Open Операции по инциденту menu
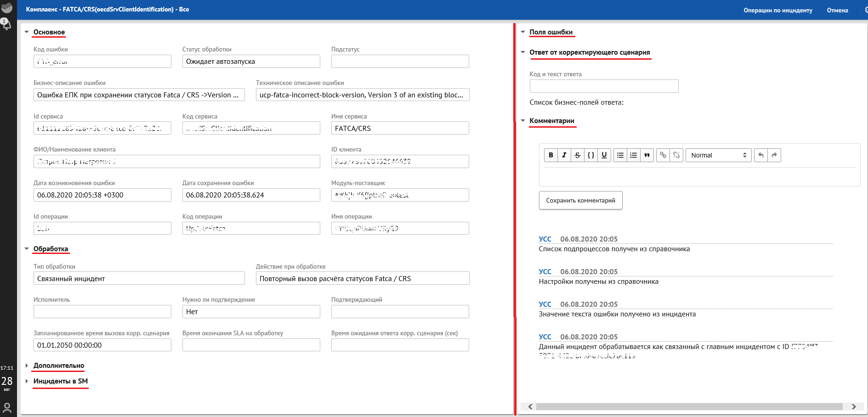Image resolution: width=868 pixels, height=417 pixels. (x=777, y=10)
